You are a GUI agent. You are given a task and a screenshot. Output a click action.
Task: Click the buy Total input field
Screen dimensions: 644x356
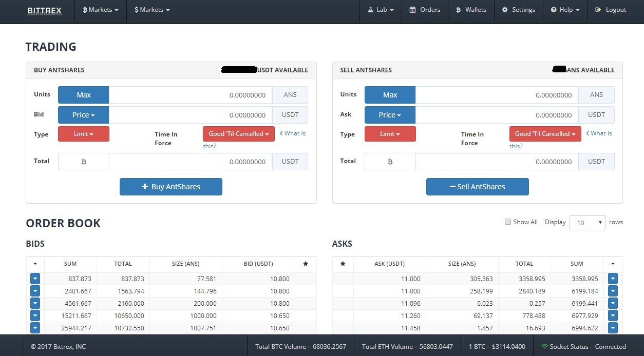click(x=190, y=162)
